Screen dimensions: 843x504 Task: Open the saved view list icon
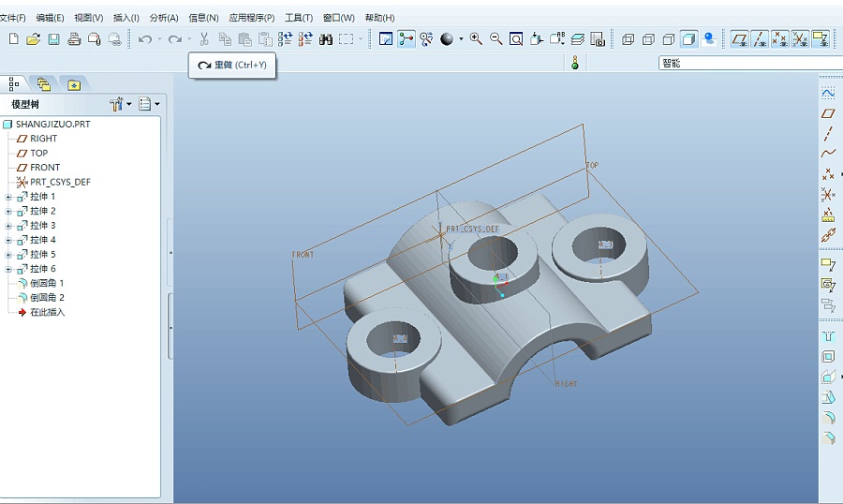point(557,38)
